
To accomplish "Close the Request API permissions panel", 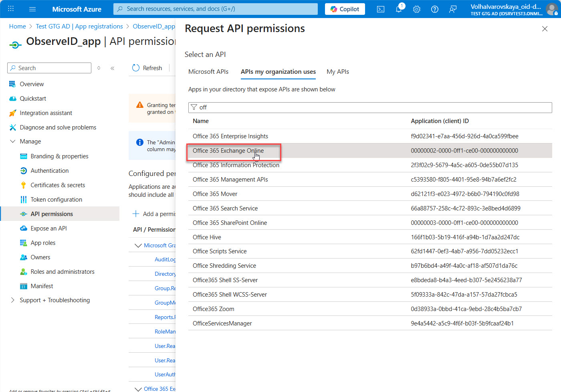I will coord(545,29).
